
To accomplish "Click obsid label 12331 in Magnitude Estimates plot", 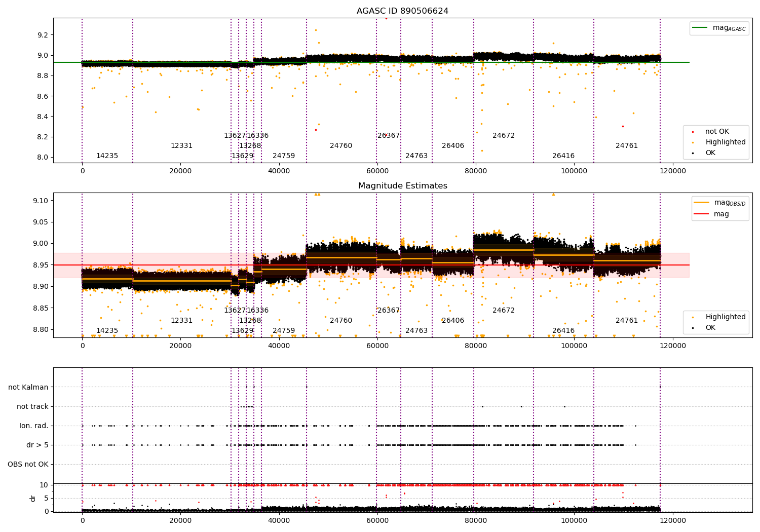I will coord(181,321).
